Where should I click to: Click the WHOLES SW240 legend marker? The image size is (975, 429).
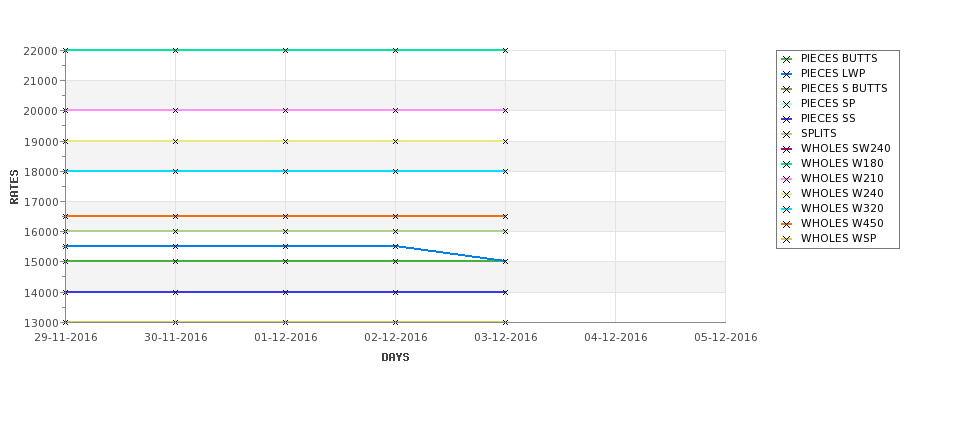pos(787,149)
